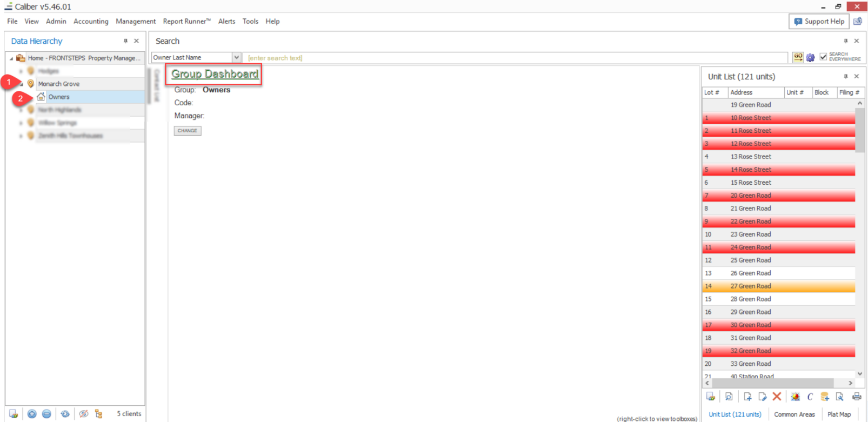Pin the Data Hierarchy panel
Image resolution: width=868 pixels, height=422 pixels.
(125, 41)
